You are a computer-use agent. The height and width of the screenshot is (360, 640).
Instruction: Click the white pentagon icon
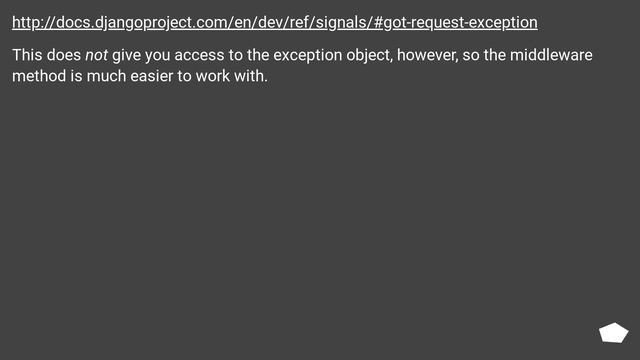613,333
